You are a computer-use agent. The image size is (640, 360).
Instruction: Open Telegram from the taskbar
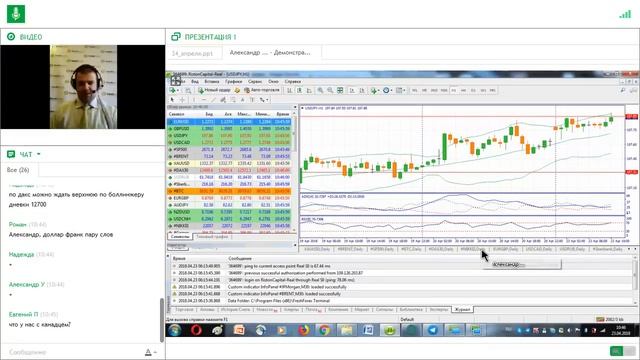pyautogui.click(x=433, y=330)
